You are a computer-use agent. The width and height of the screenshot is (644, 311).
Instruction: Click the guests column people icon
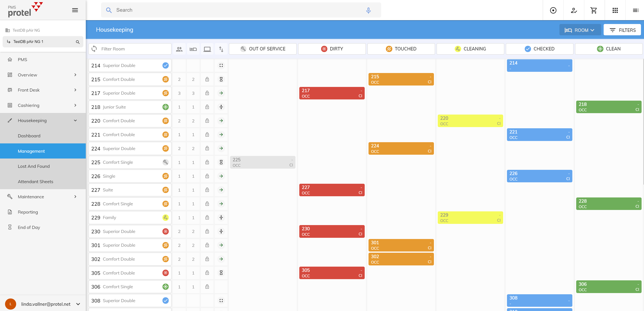point(179,49)
